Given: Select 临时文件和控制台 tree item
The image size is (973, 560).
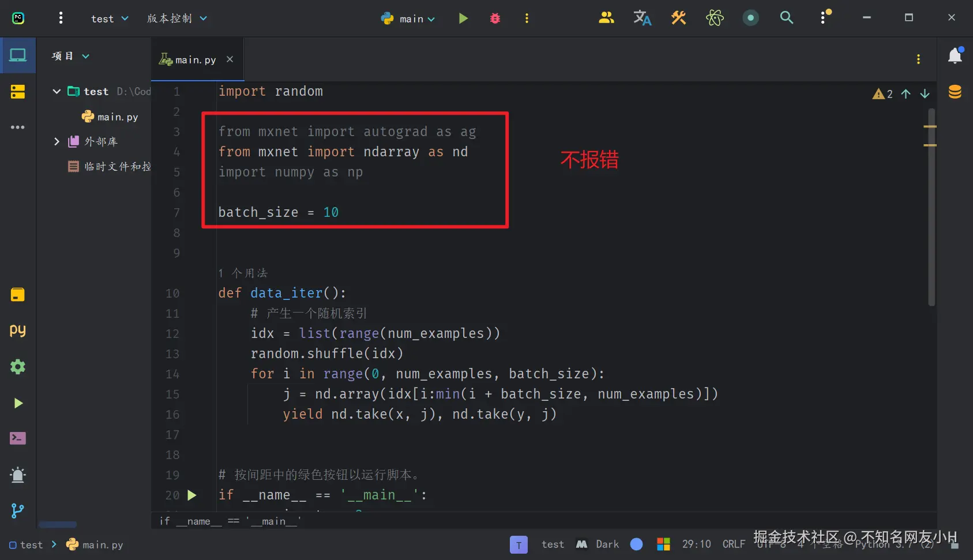Looking at the screenshot, I should (x=110, y=167).
